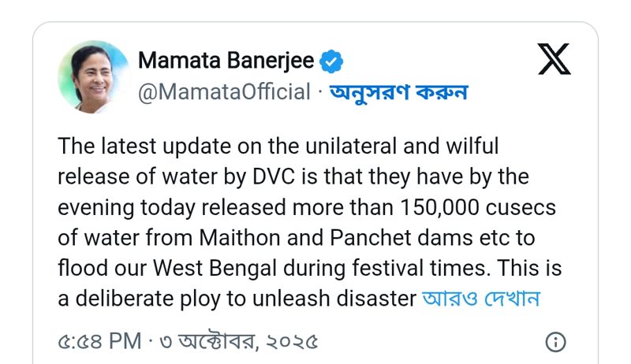The width and height of the screenshot is (631, 364).
Task: Click "West Bengal" in the tweet text
Action: [236, 268]
